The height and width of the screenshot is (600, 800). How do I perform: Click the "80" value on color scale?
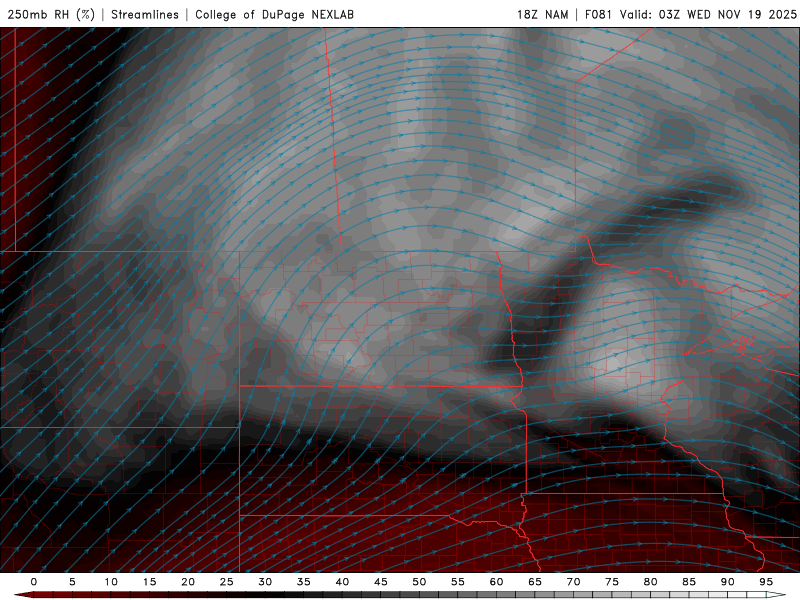pyautogui.click(x=650, y=582)
